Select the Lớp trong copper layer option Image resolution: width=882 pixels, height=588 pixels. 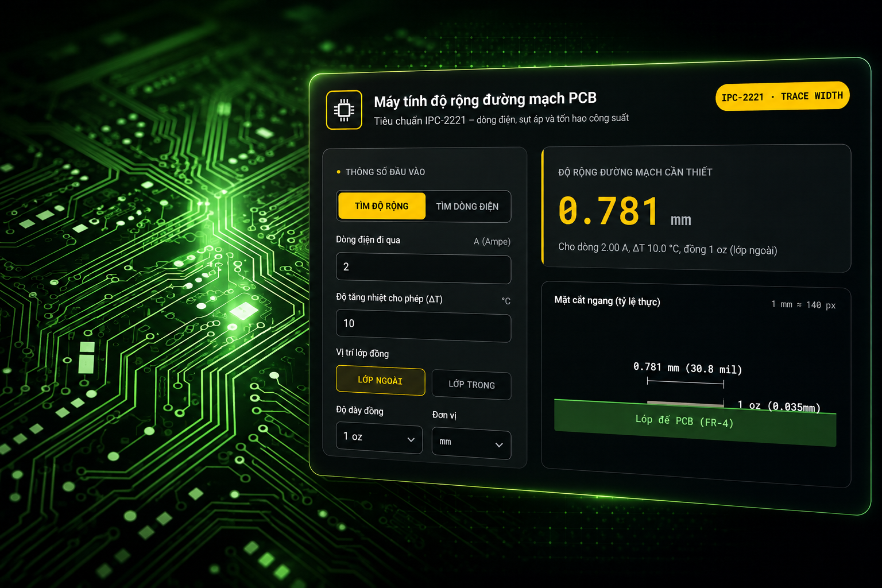(x=471, y=385)
